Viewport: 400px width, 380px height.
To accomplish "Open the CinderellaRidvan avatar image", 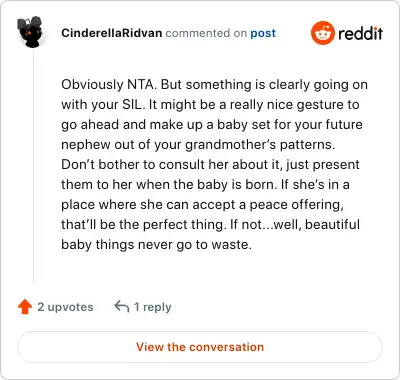I will (x=30, y=32).
